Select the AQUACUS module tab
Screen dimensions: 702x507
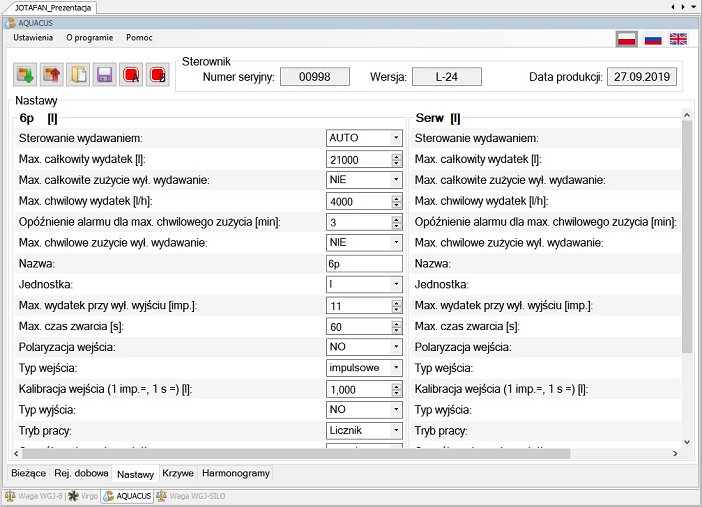127,496
